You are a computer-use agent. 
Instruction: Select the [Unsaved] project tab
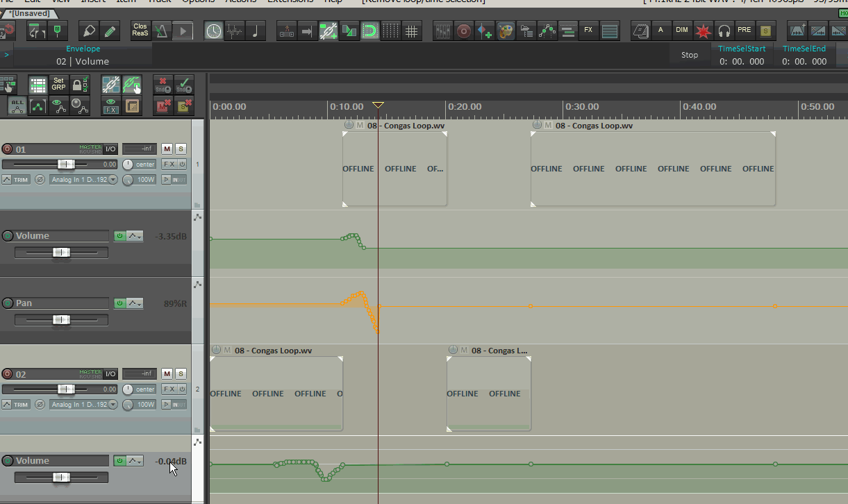29,14
